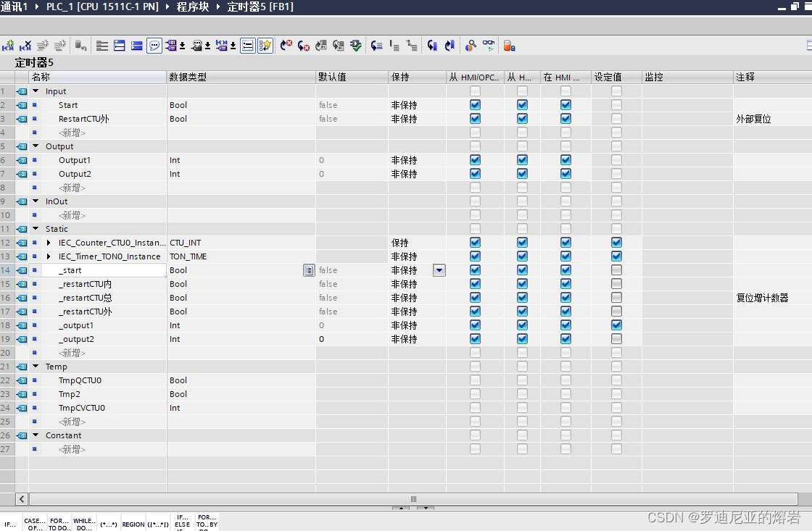
Task: Uncheck 设定值 checkbox for IEC_Timer_TON0_Instance row
Action: coord(616,256)
